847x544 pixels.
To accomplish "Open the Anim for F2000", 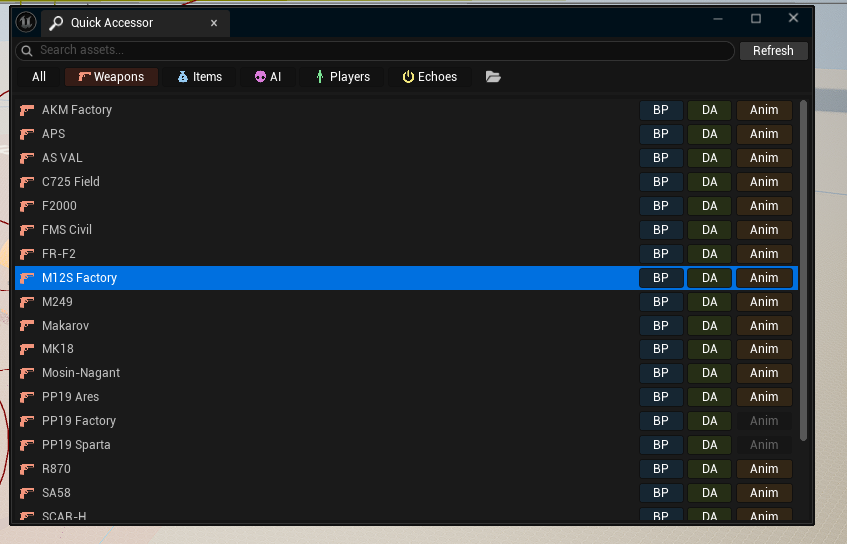I will pos(764,206).
